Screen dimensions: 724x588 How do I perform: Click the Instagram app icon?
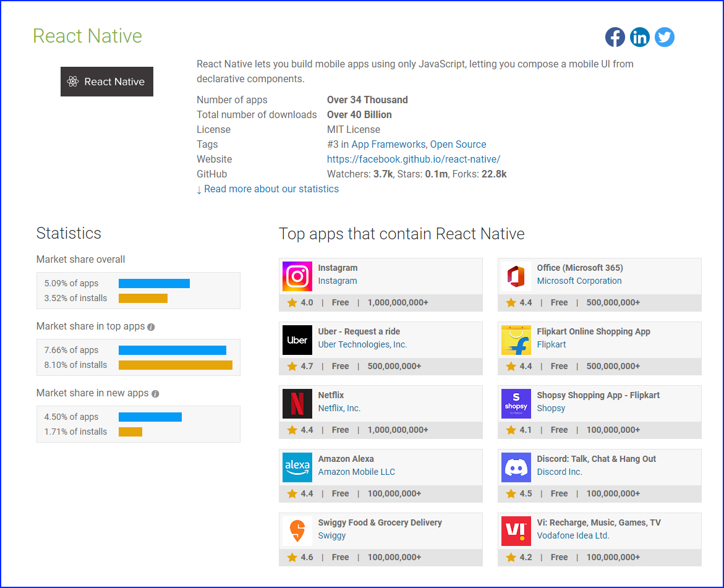coord(297,276)
